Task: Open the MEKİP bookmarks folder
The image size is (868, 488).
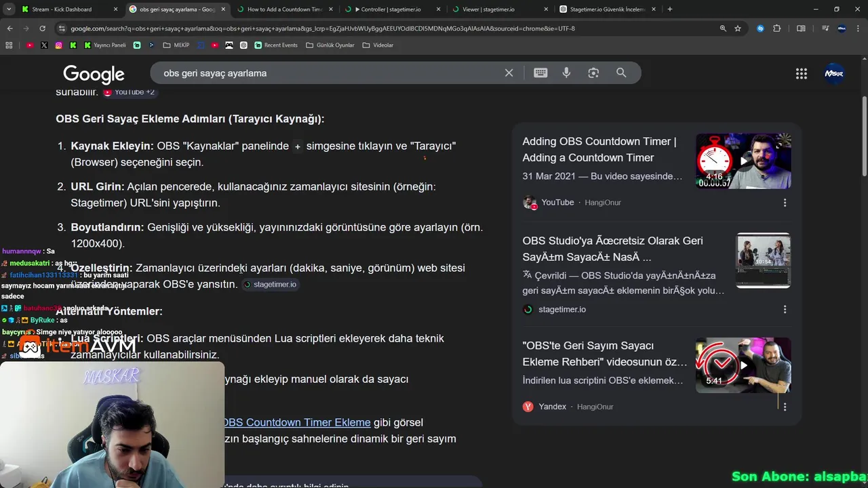Action: tap(176, 45)
